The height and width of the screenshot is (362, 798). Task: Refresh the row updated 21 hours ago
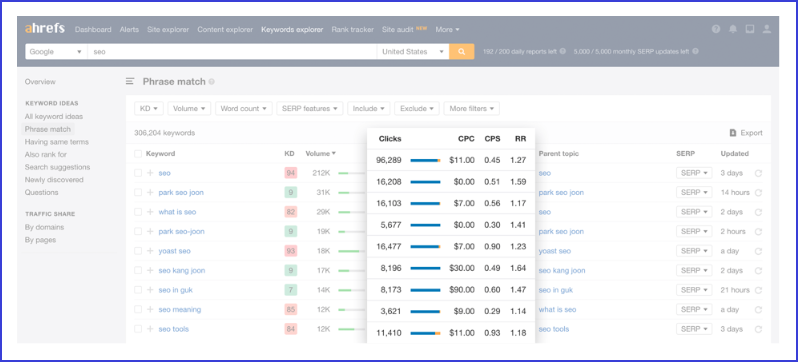point(758,290)
